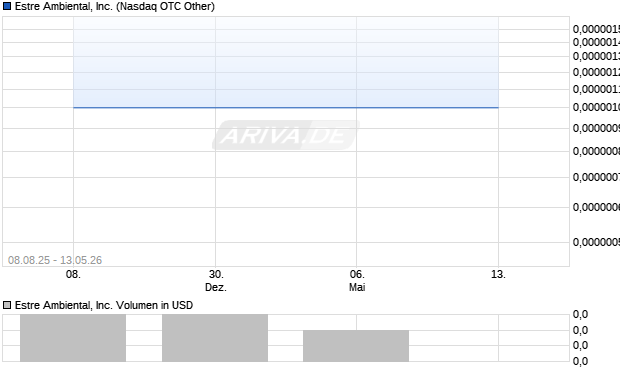620x371 pixels.
Task: Click the shorter volume bar above '06. Mai'
Action: click(x=356, y=346)
